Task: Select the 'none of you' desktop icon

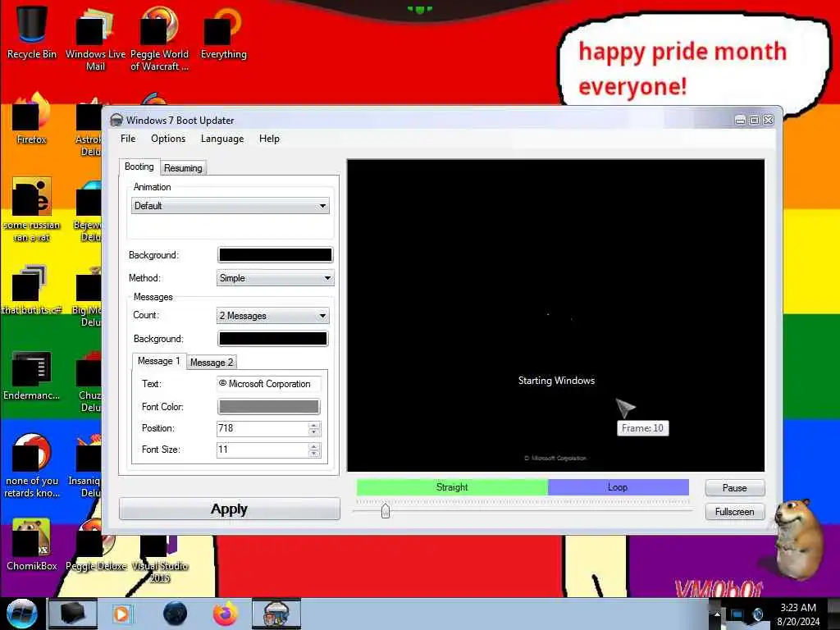Action: click(32, 465)
